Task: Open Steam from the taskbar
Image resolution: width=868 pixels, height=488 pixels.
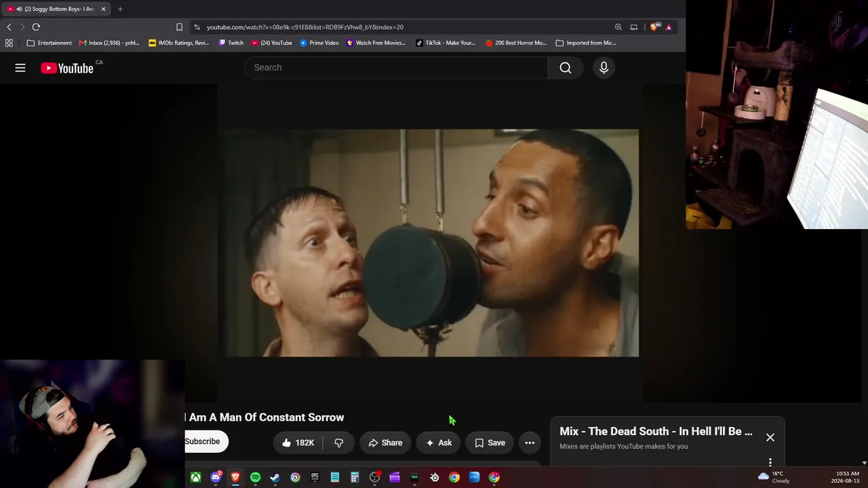Action: pos(275,477)
